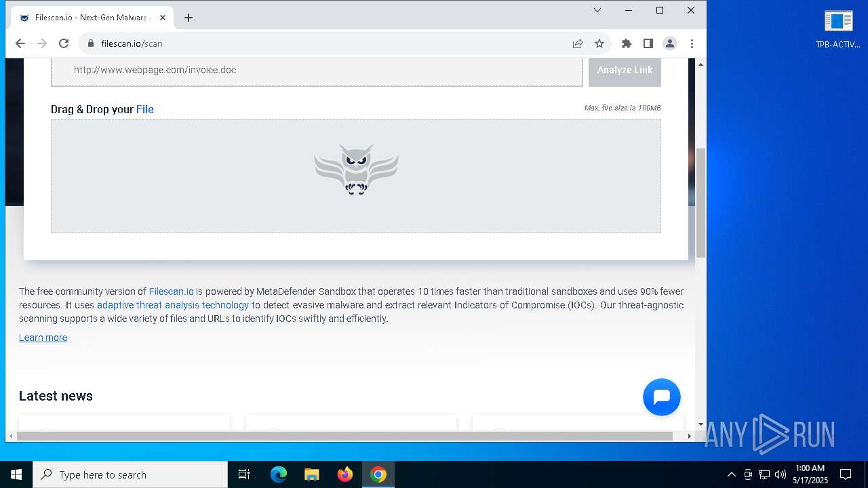The width and height of the screenshot is (868, 488).
Task: Click the taskbar search box
Action: [130, 474]
